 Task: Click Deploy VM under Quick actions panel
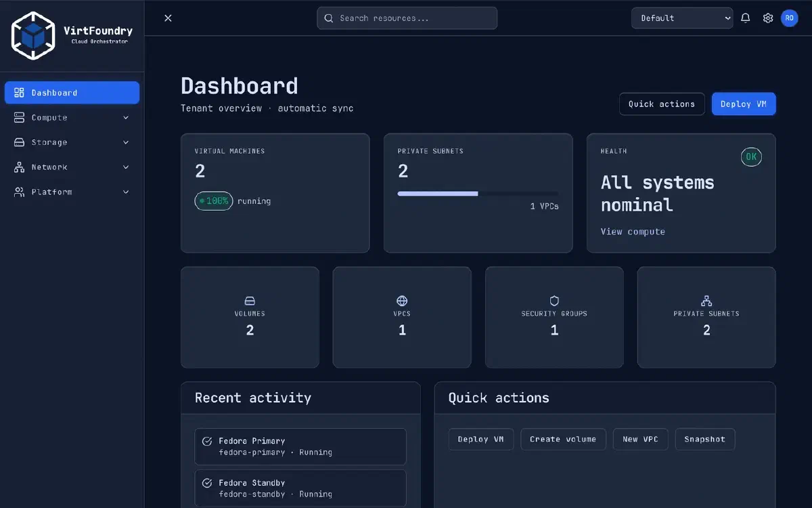(481, 440)
